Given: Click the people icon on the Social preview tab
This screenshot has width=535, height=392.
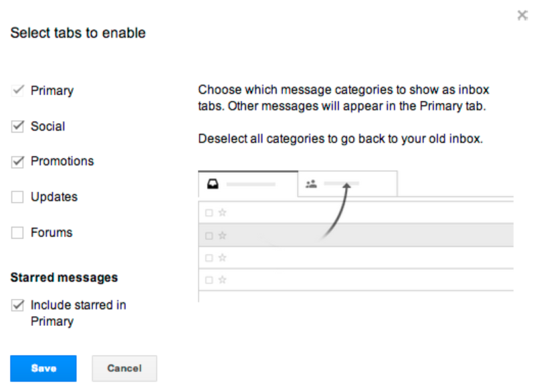Looking at the screenshot, I should click(x=311, y=183).
